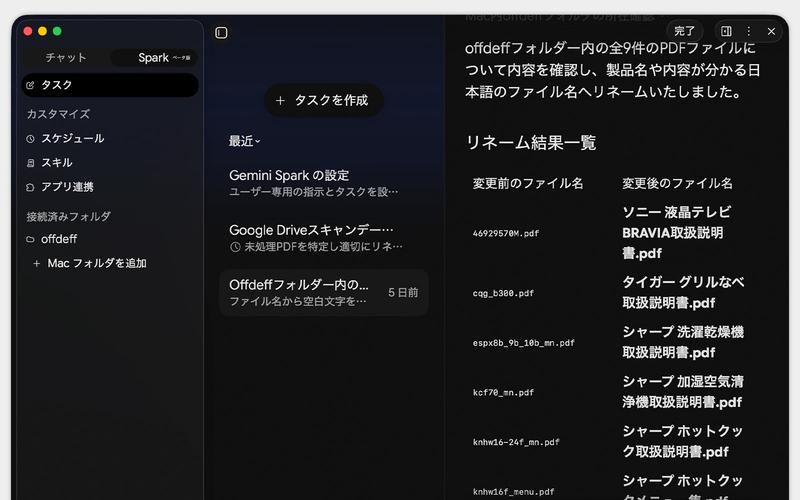Close the task detail panel
The width and height of the screenshot is (800, 500).
coord(771,31)
